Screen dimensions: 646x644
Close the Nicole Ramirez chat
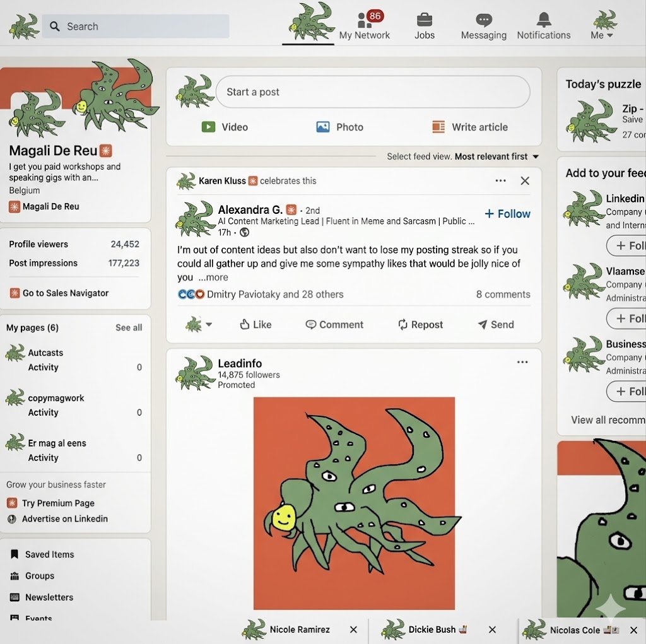pyautogui.click(x=353, y=629)
